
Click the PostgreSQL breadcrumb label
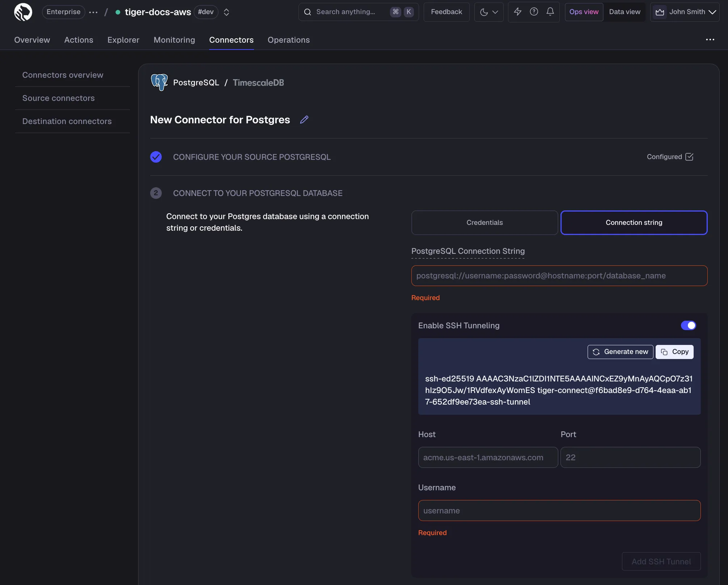[196, 82]
